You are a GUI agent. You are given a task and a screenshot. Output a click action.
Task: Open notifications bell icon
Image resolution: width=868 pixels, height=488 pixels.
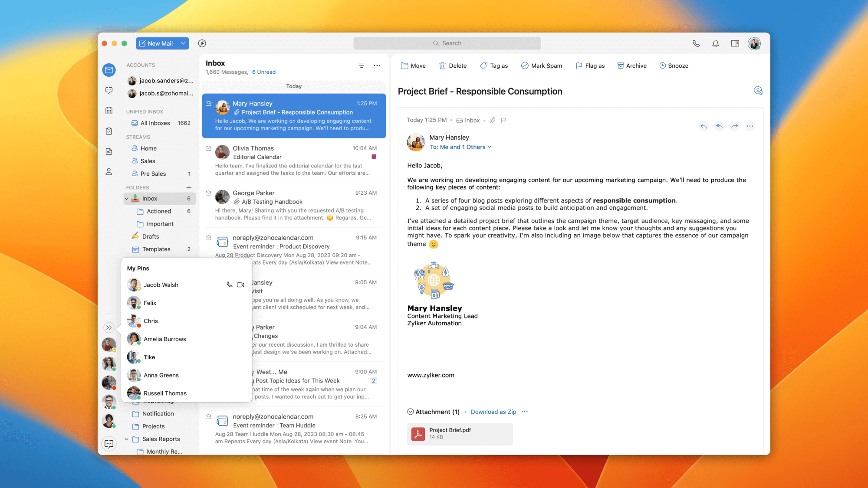point(716,43)
